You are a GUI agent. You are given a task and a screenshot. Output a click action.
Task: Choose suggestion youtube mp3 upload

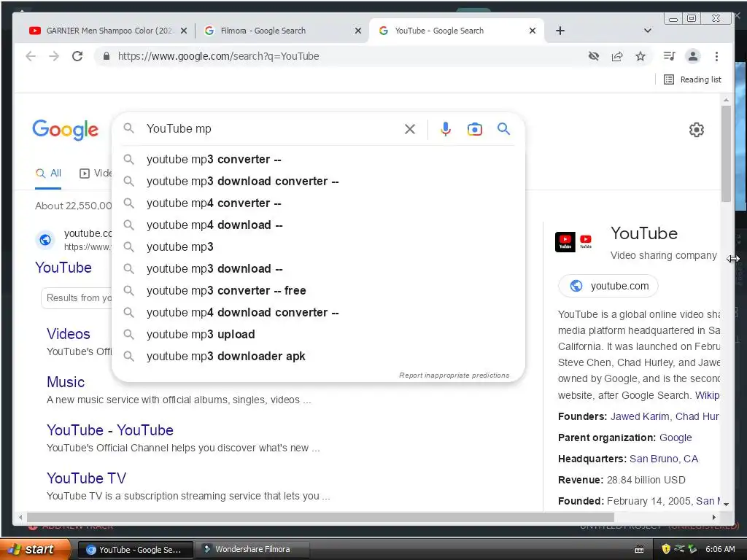click(318, 334)
